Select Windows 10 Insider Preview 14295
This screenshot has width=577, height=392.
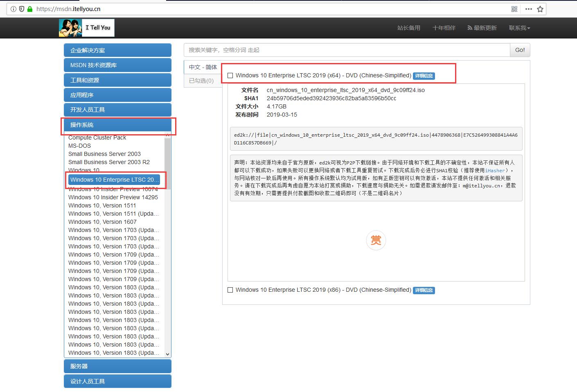tap(113, 197)
